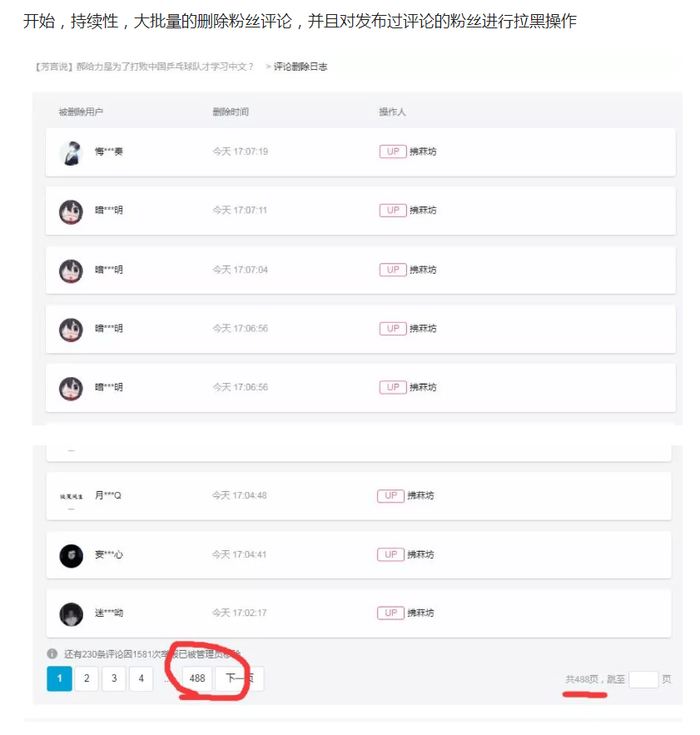This screenshot has width=700, height=735.
Task: Jump to last page 488
Action: click(197, 678)
